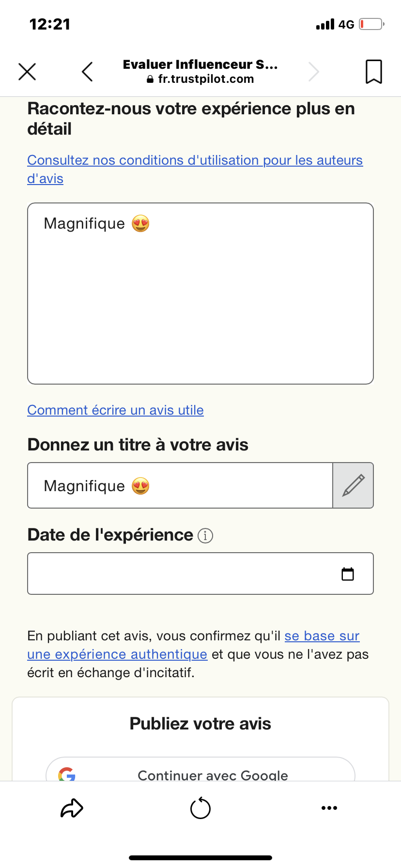Viewport: 401px width, 868px height.
Task: Show info about Date de l'expérience
Action: point(205,536)
